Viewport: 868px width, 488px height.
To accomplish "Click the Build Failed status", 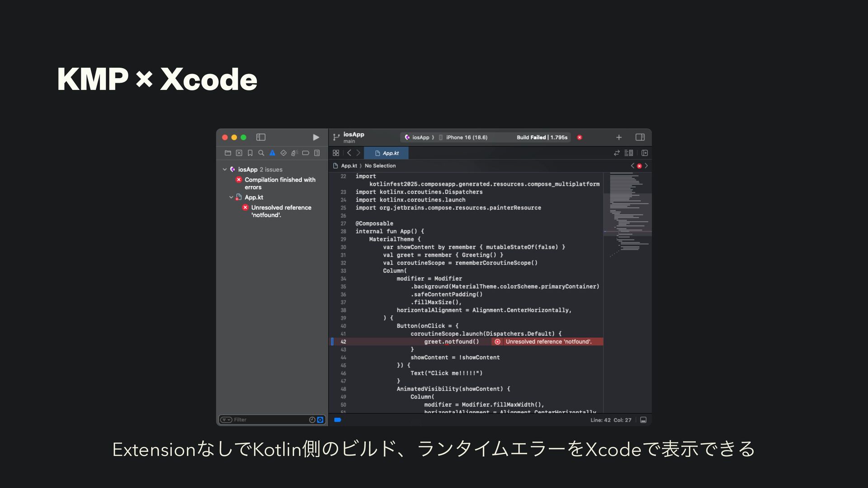I will 542,137.
